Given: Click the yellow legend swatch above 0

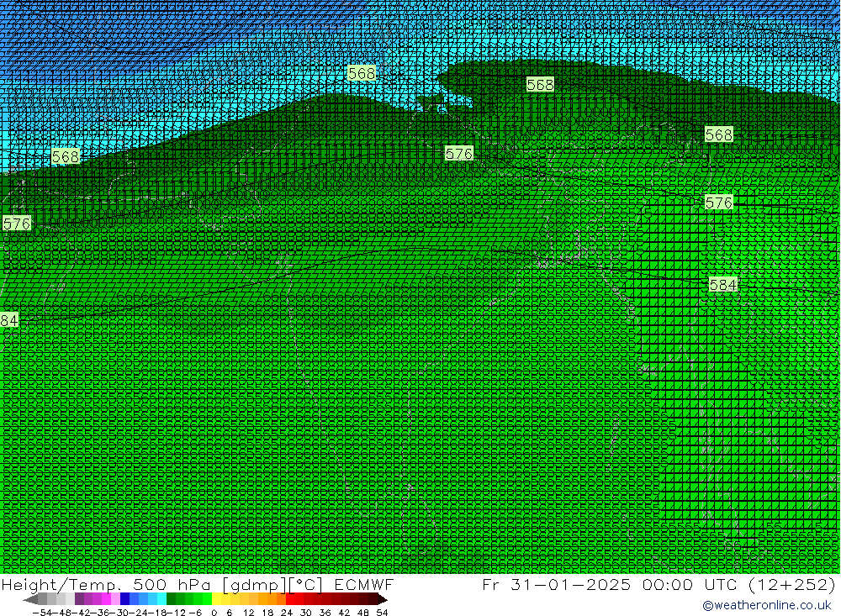Looking at the screenshot, I should [216, 599].
